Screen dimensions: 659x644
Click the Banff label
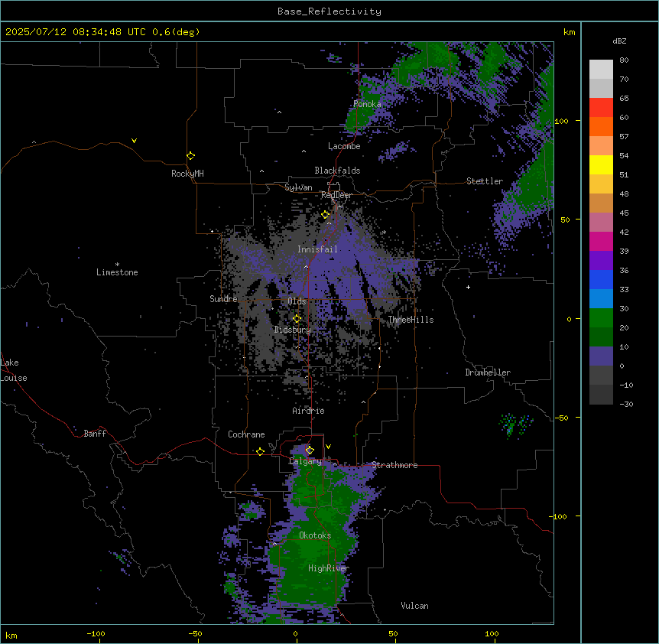click(95, 434)
